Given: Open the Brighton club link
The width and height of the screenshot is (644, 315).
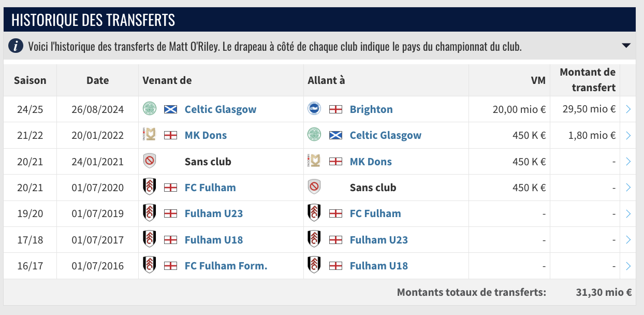Looking at the screenshot, I should 371,109.
